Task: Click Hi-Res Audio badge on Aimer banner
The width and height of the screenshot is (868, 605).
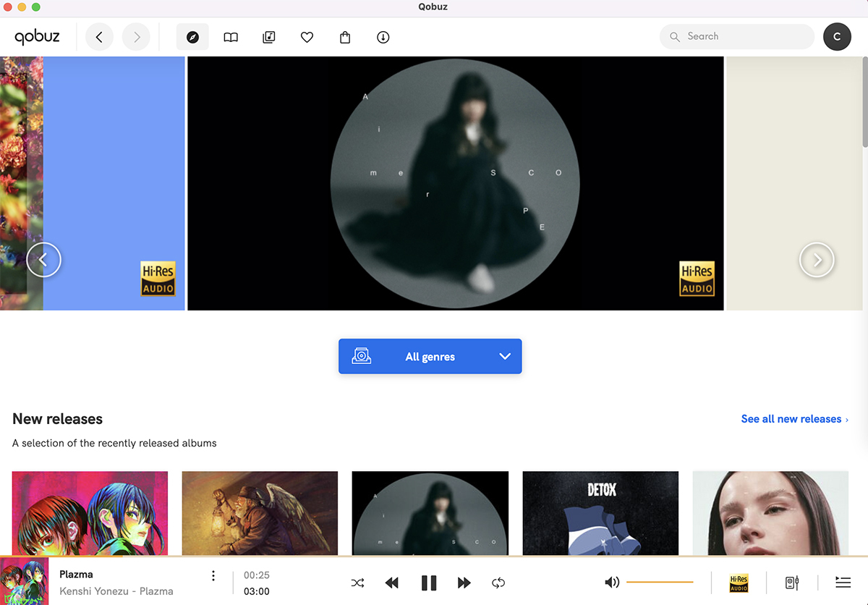Action: coord(697,279)
